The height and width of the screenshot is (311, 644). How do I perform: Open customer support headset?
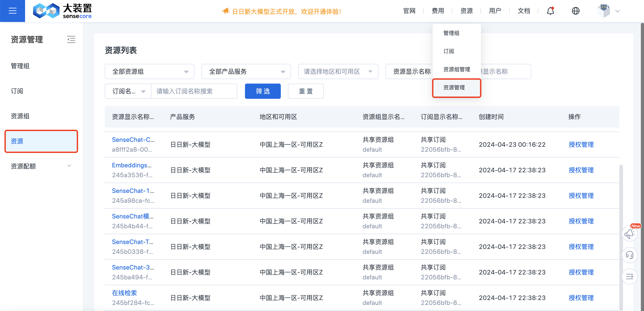629,255
